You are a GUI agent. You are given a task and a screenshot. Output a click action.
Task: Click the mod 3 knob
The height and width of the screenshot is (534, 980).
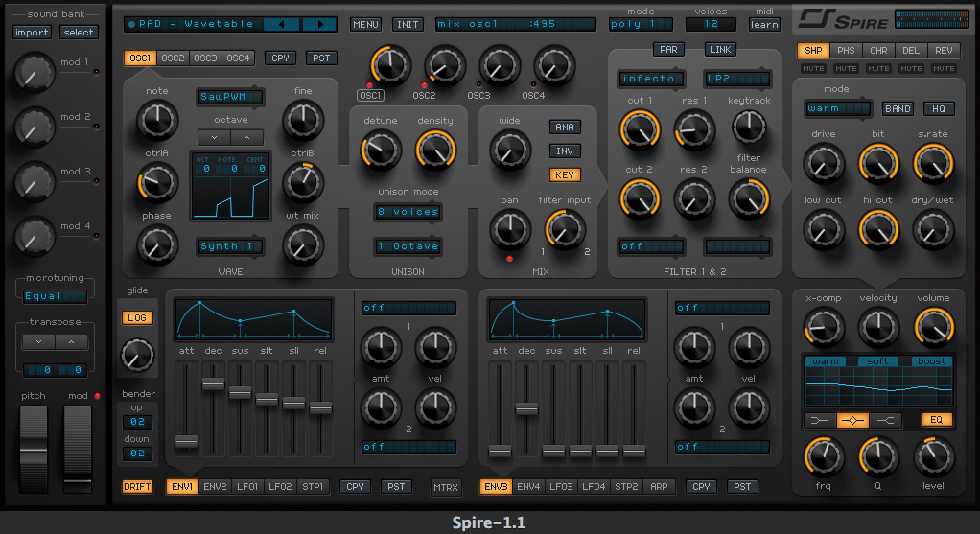[x=34, y=181]
